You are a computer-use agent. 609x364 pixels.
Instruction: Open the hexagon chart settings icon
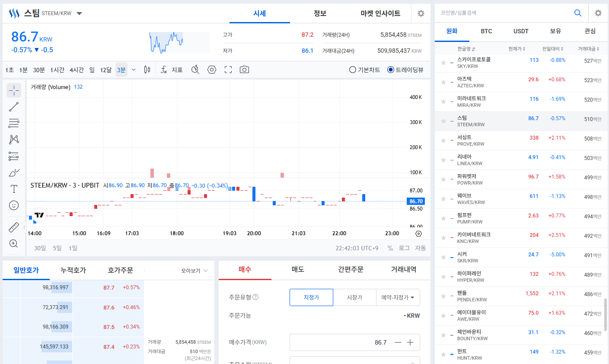(x=212, y=70)
